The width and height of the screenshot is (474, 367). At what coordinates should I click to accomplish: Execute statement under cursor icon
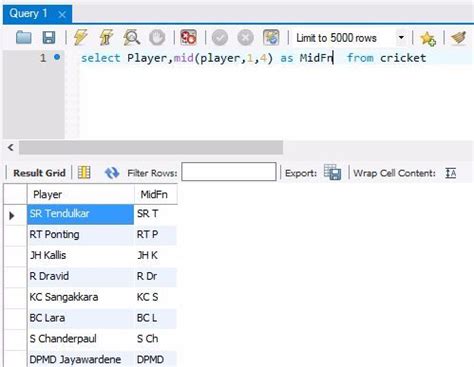(x=106, y=37)
